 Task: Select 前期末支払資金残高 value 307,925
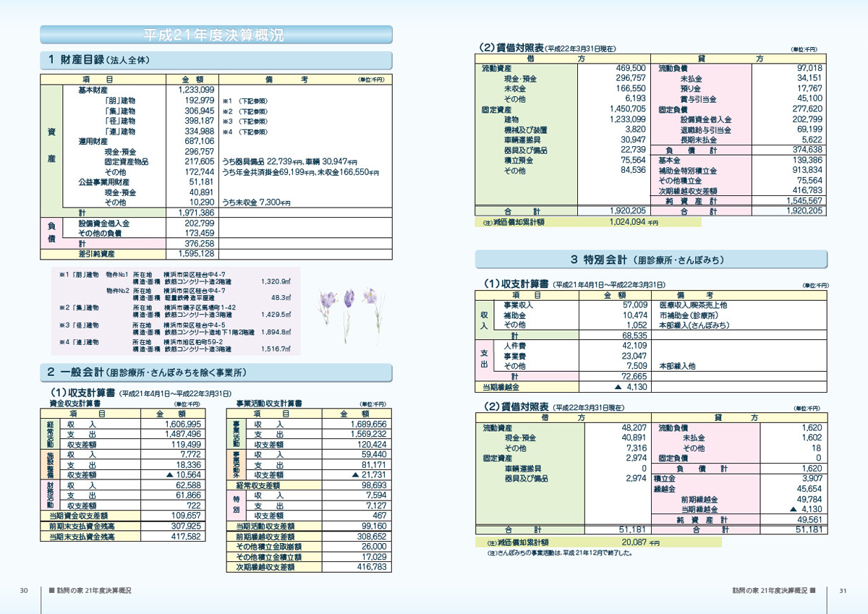click(x=186, y=526)
